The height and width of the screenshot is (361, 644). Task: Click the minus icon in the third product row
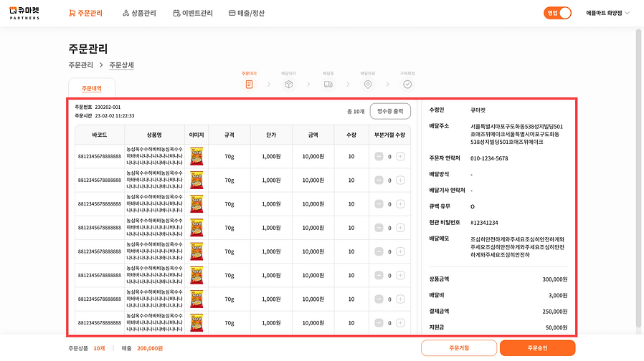[379, 204]
